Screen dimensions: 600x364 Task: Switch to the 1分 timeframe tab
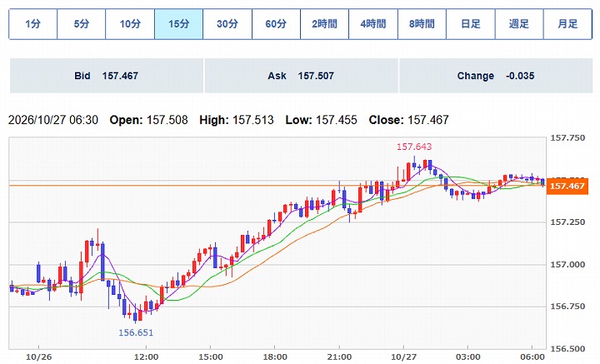[x=32, y=24]
